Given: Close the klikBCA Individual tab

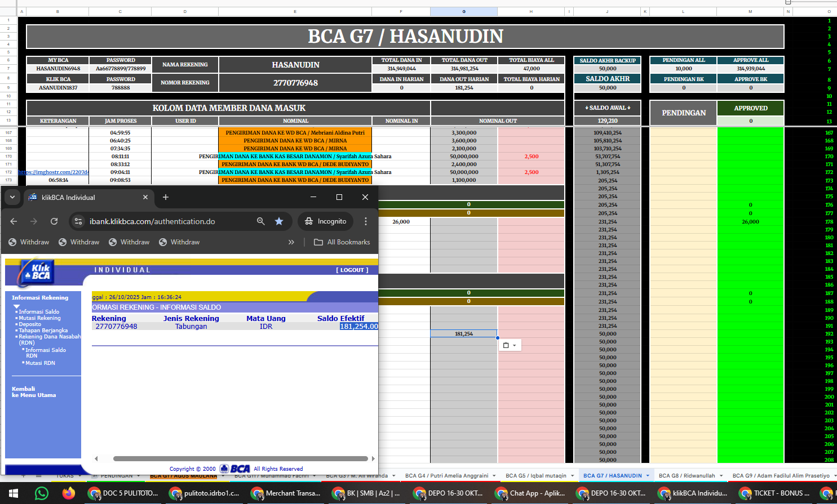Looking at the screenshot, I should coord(145,197).
